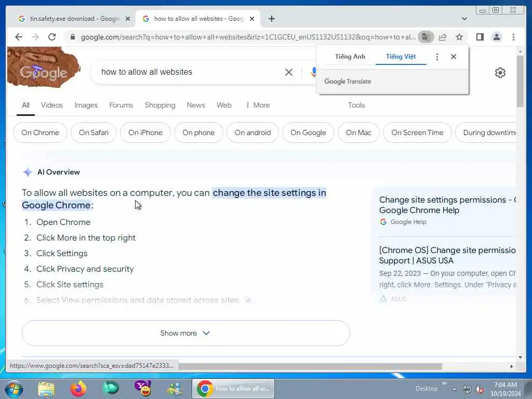The height and width of the screenshot is (399, 532).
Task: Close the Google Translate popup
Action: click(x=453, y=57)
